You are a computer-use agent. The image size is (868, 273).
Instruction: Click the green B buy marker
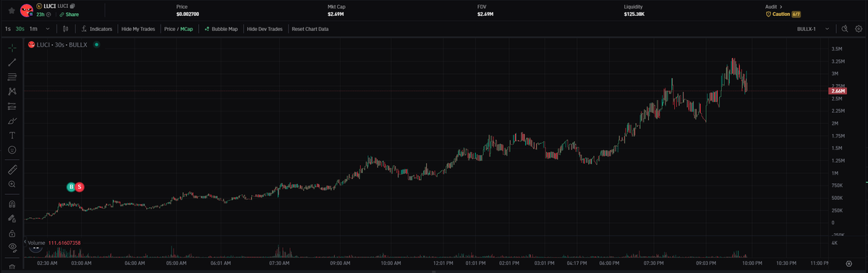click(71, 187)
